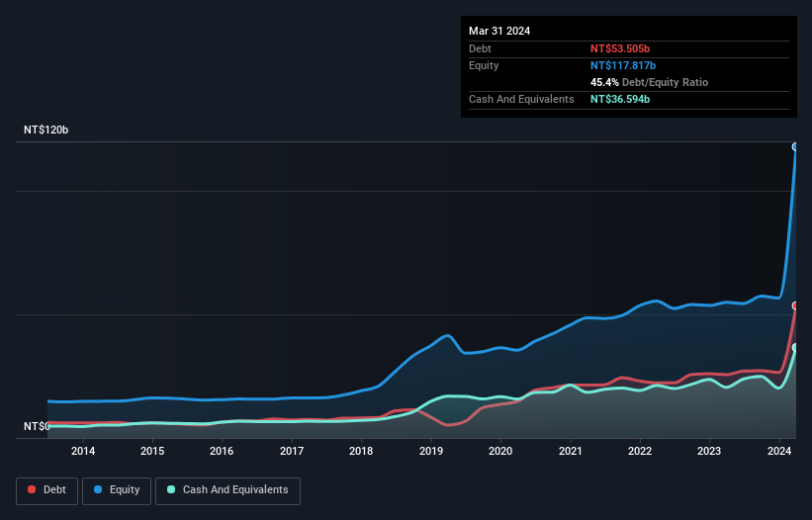Select the teal Cash endpoint marker
This screenshot has width=812, height=520.
point(795,348)
